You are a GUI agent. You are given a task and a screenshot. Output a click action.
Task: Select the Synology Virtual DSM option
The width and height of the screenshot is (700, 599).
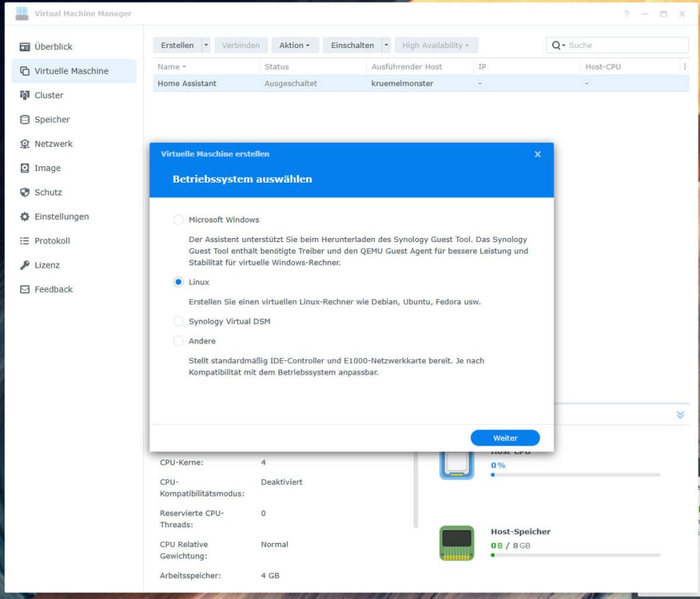coord(178,321)
